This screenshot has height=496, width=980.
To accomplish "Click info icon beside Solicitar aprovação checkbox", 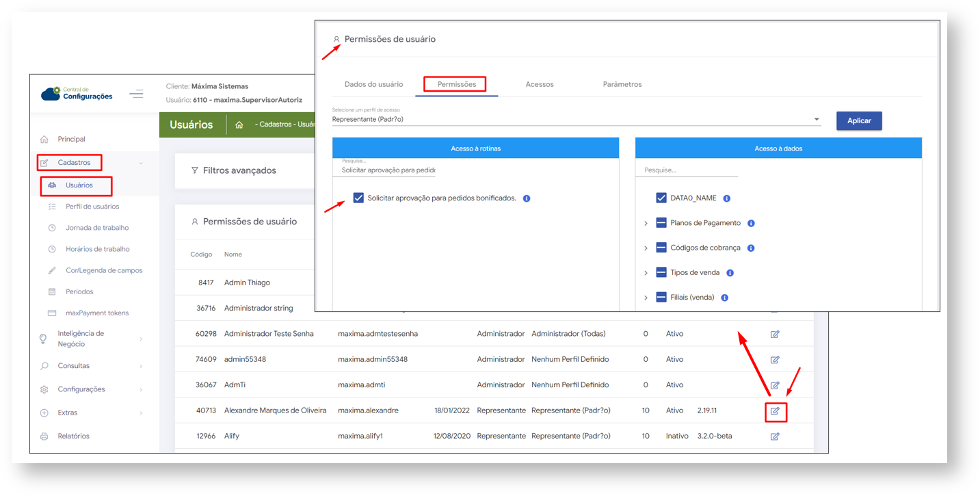I will click(x=527, y=198).
